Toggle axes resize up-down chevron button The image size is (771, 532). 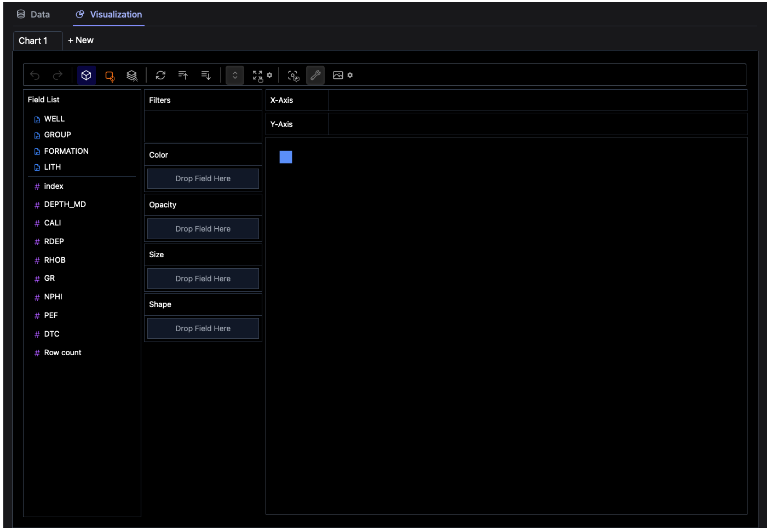(x=235, y=76)
